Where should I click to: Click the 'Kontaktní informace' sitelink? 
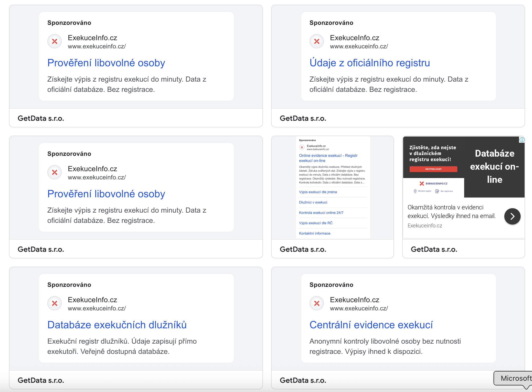coord(315,233)
